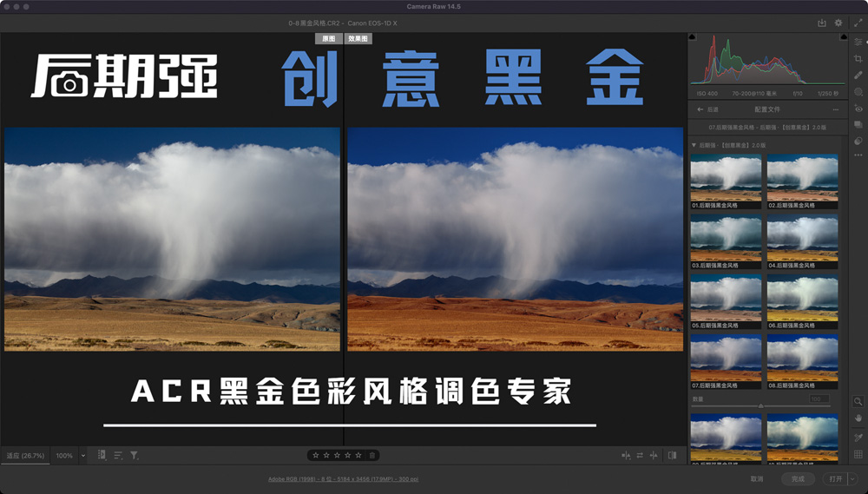This screenshot has height=494, width=868.
Task: Click the save image export icon
Action: pyautogui.click(x=822, y=23)
